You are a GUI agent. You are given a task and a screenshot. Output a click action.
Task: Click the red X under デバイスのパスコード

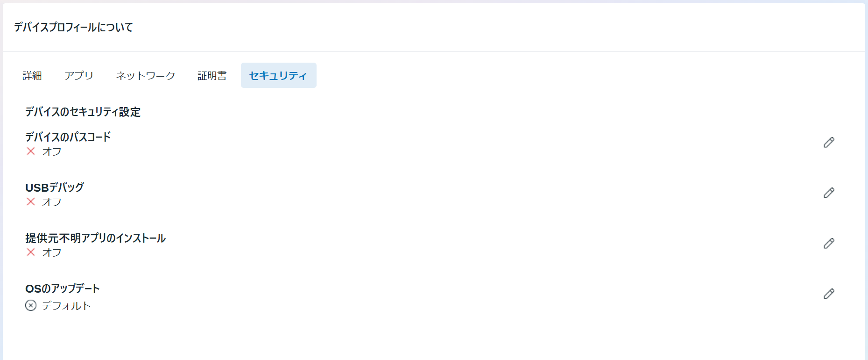31,151
